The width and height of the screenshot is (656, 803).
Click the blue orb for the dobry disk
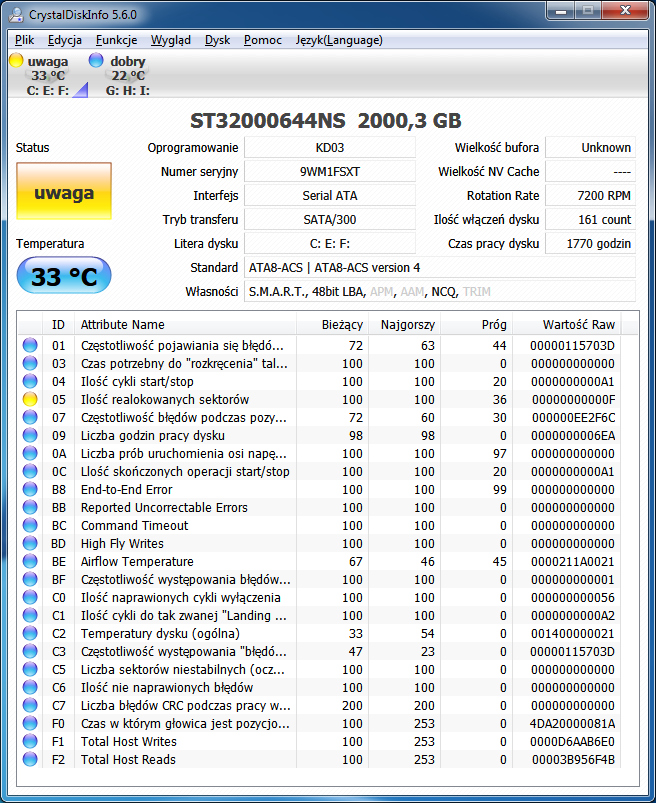click(96, 60)
